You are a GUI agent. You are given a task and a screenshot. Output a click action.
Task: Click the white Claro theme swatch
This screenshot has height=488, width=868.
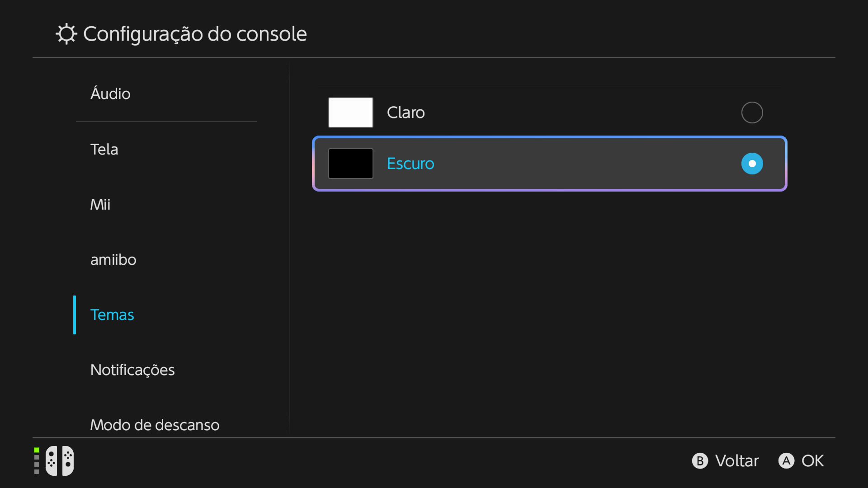tap(350, 113)
